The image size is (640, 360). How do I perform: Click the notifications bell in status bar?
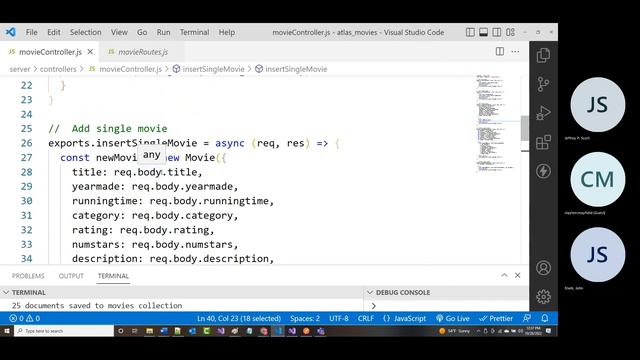click(x=545, y=318)
